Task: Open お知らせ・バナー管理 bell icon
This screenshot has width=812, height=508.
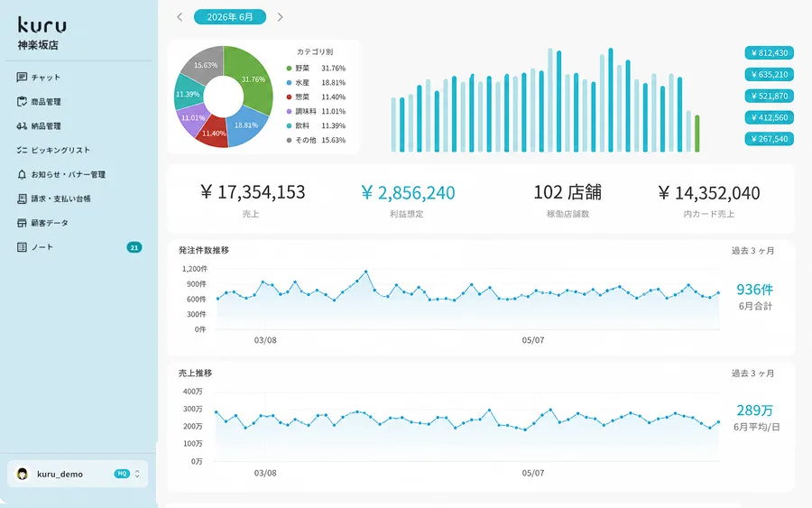Action: (x=22, y=174)
